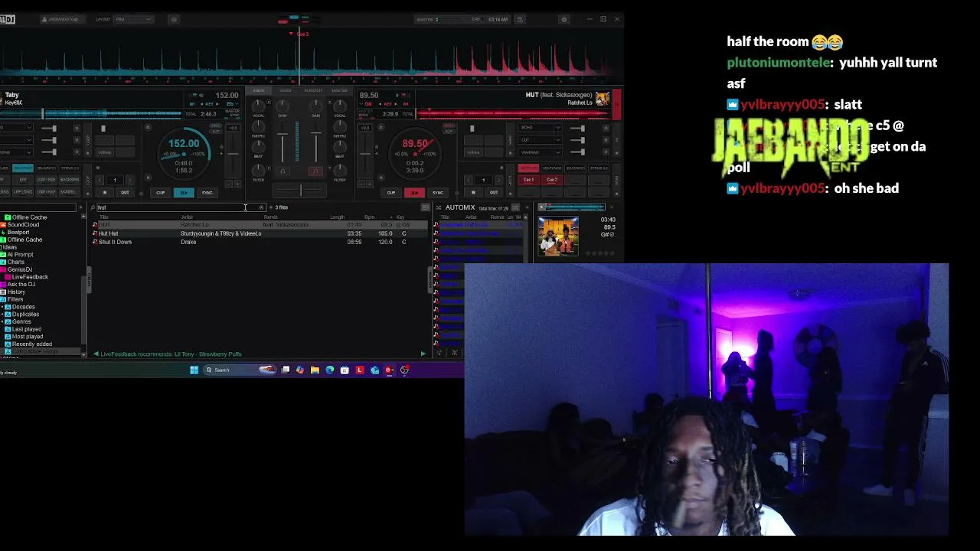
Task: Click the crossfader between the decks
Action: click(x=299, y=190)
